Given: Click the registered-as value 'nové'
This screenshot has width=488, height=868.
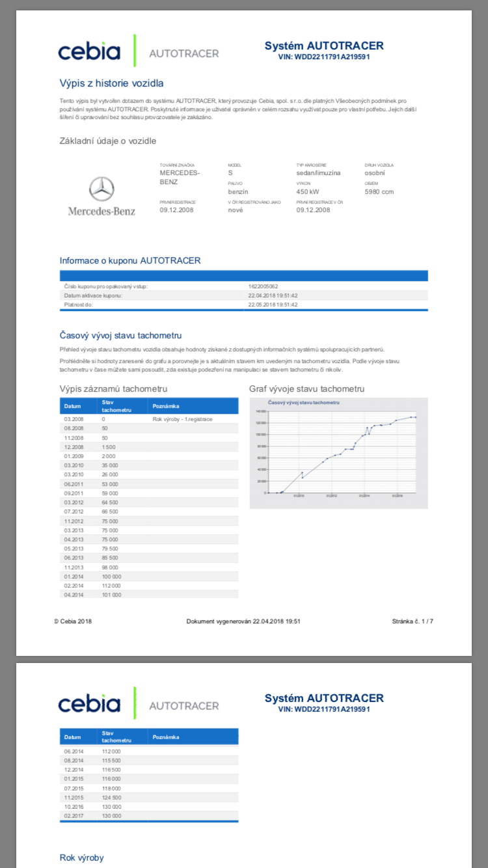Looking at the screenshot, I should [x=235, y=210].
